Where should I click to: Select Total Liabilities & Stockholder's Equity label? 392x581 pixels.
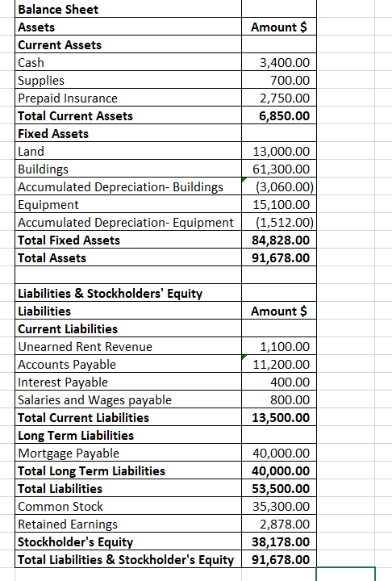point(128,559)
